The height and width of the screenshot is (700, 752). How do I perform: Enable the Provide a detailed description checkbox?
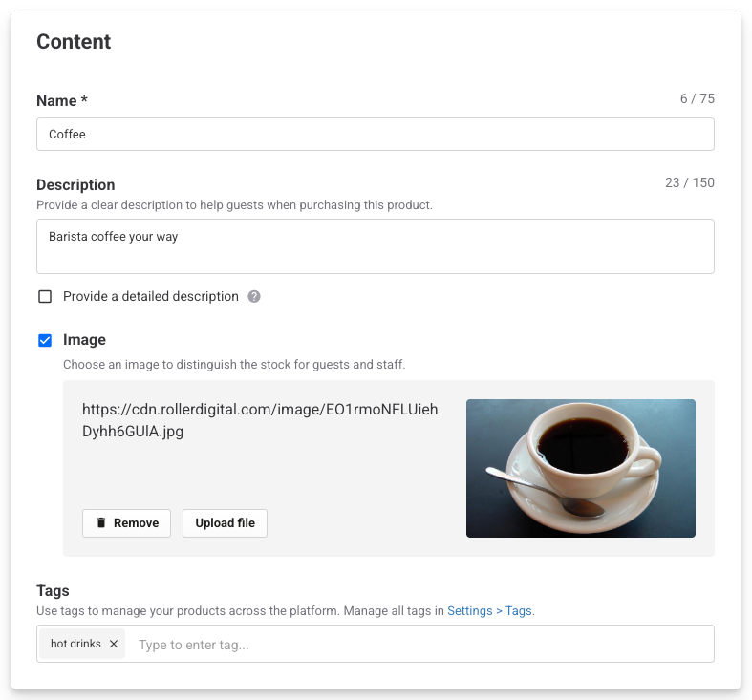pyautogui.click(x=45, y=296)
